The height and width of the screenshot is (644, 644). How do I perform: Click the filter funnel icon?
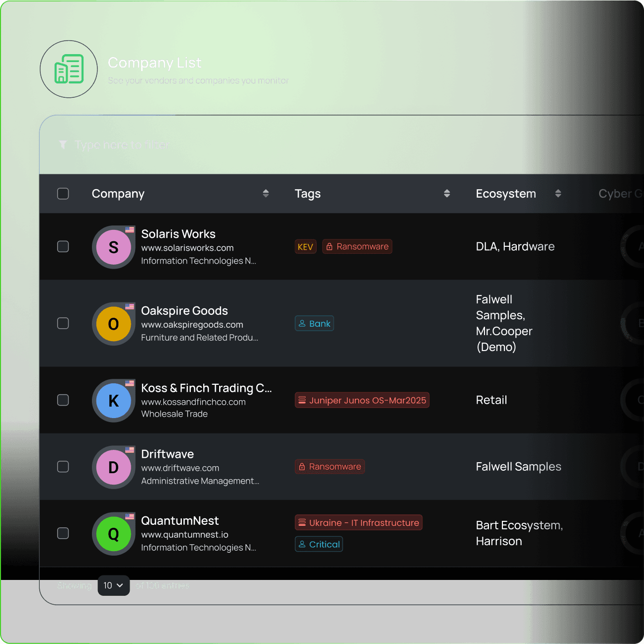pyautogui.click(x=63, y=144)
